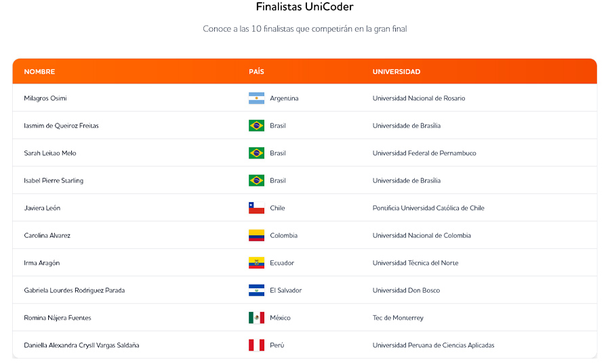610x364 pixels.
Task: Select Daniella Alexandra Crysll Vargas Saldaña name
Action: pyautogui.click(x=81, y=345)
